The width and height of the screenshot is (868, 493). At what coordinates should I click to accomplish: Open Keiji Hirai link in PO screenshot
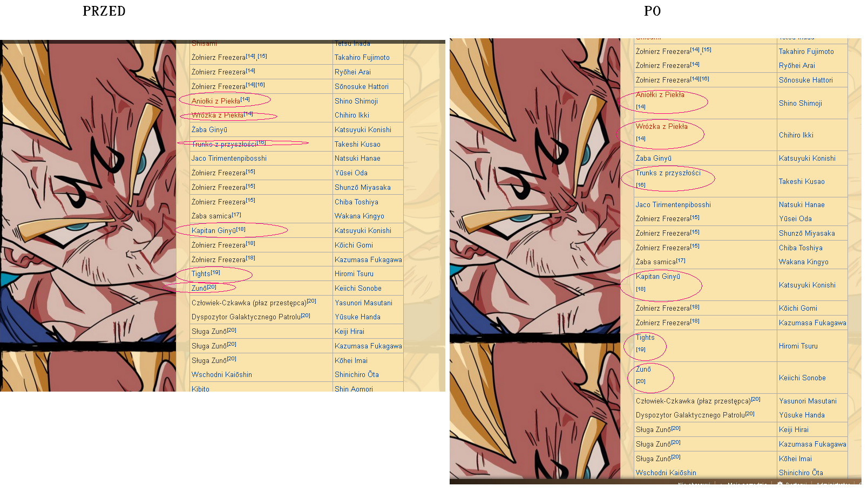(x=794, y=430)
